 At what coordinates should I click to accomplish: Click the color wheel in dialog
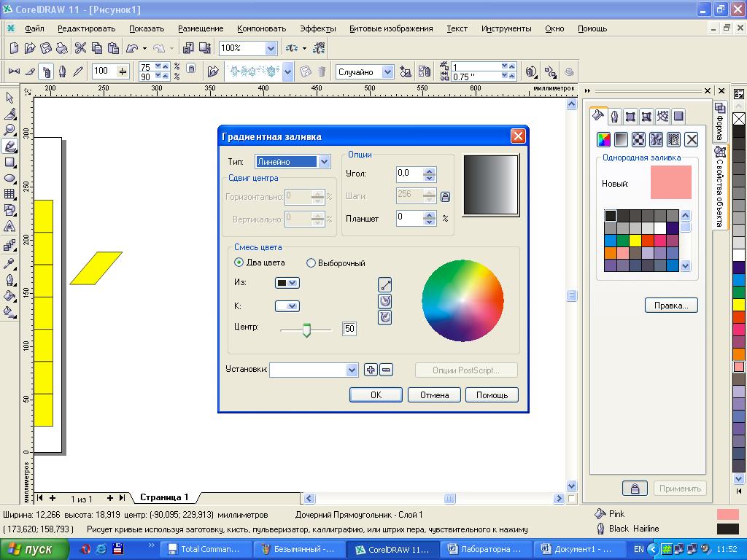pyautogui.click(x=462, y=300)
